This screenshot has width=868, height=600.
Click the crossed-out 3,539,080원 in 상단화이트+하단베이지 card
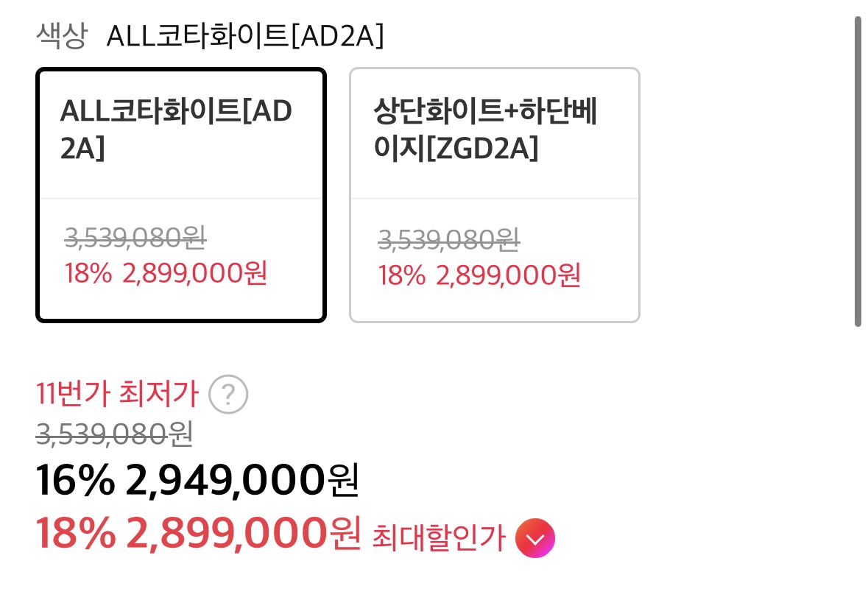449,239
